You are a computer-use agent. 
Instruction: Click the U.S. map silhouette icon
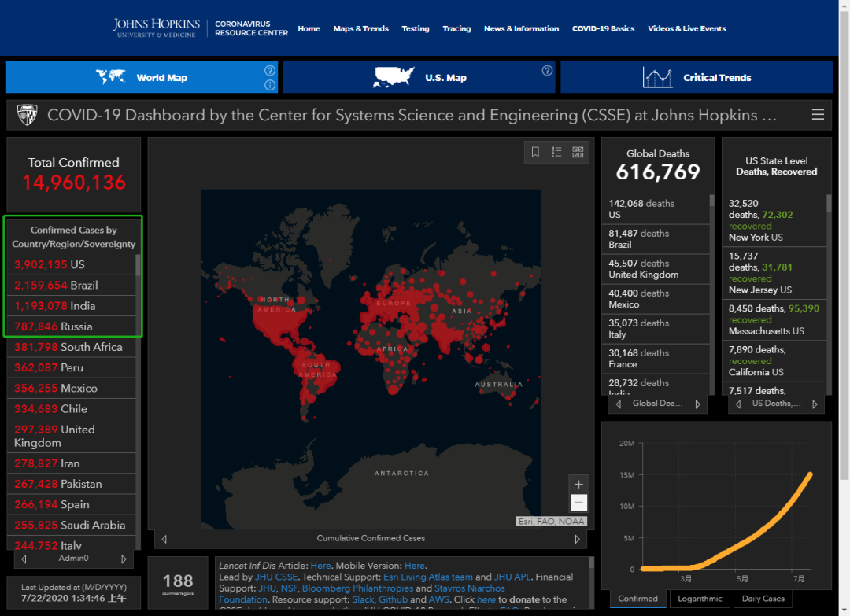click(394, 77)
